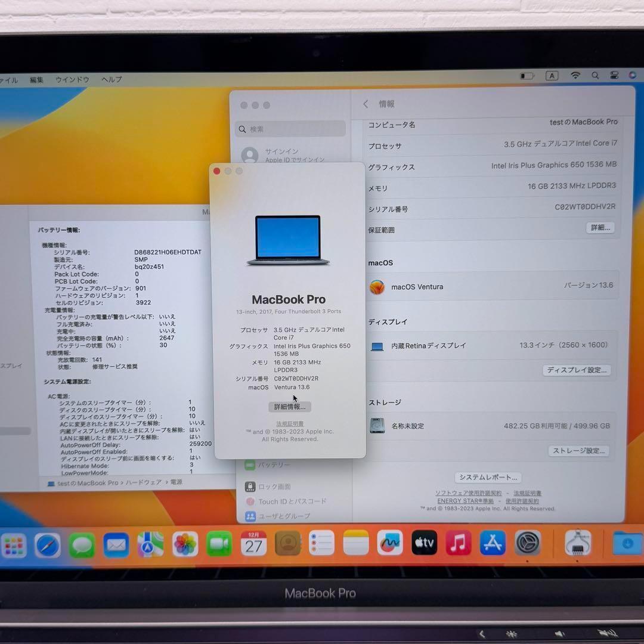Click battery status icon in menu bar
The height and width of the screenshot is (644, 644).
[x=527, y=76]
